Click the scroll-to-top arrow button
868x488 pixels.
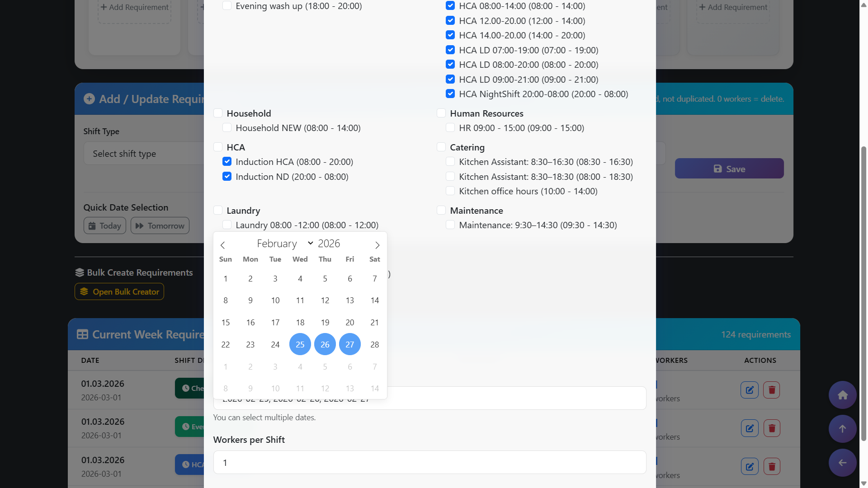[x=842, y=429]
